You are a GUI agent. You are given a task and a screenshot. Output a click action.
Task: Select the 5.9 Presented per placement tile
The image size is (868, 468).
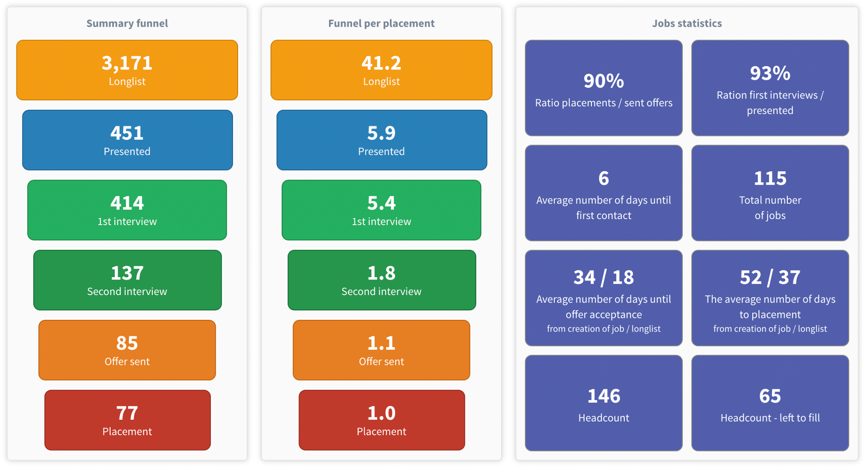click(x=382, y=140)
